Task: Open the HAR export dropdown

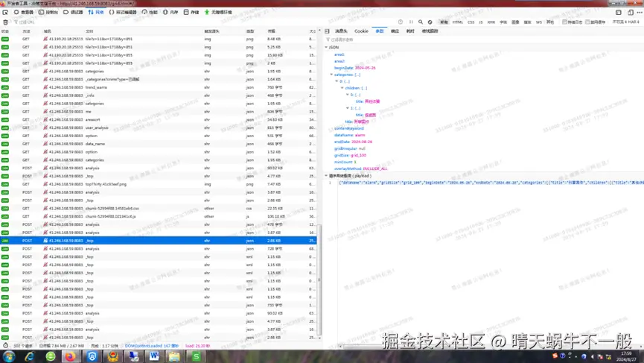Action: click(634, 22)
